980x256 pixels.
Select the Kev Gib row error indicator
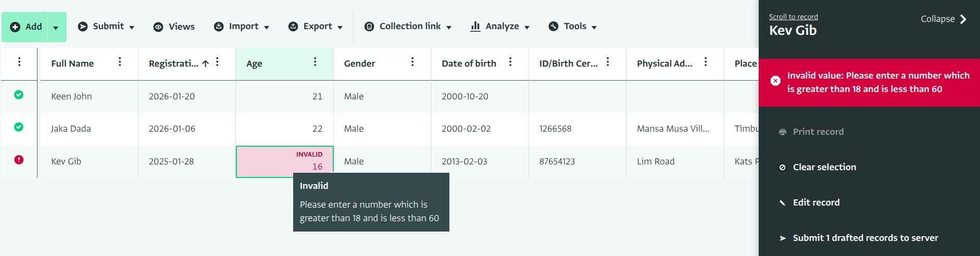point(19,160)
